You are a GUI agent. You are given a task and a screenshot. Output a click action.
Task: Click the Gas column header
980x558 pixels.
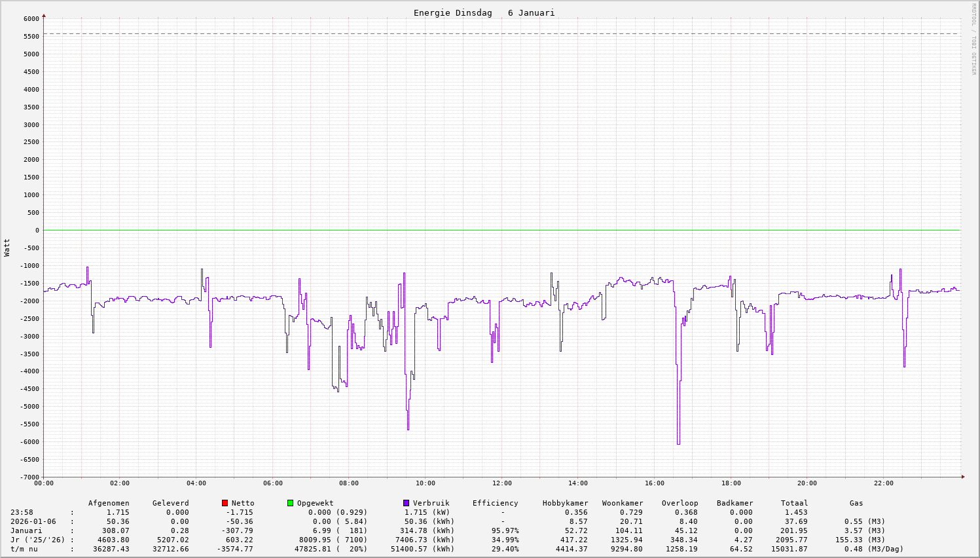click(856, 503)
